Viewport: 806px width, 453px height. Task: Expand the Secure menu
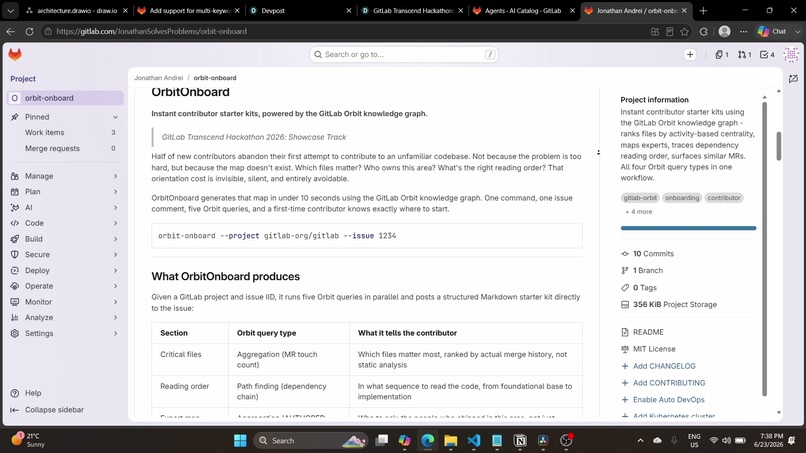(65, 255)
